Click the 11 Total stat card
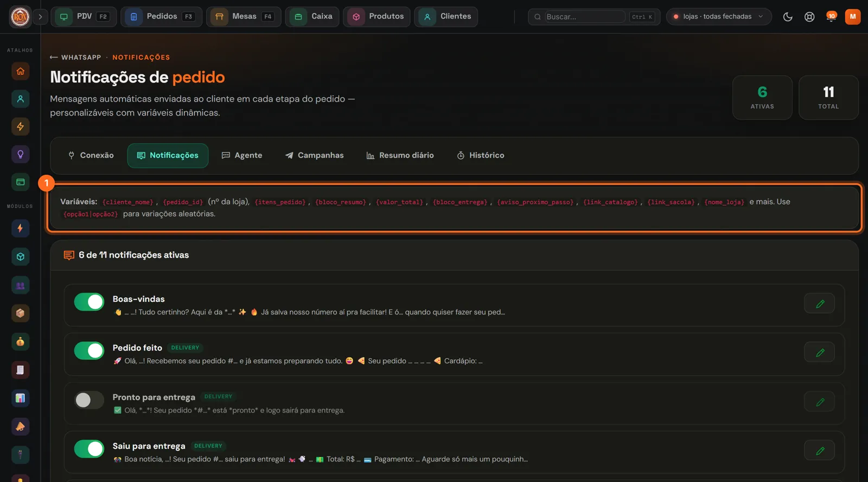 pos(828,98)
